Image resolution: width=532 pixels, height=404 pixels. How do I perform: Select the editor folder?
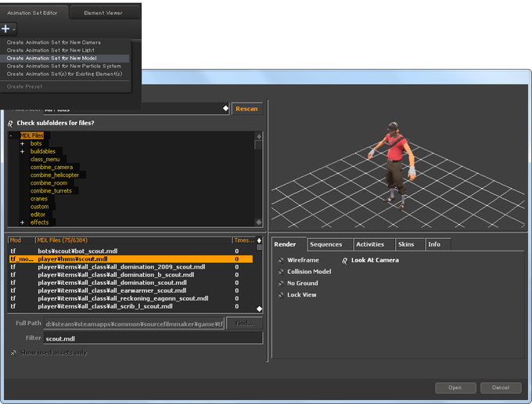38,215
